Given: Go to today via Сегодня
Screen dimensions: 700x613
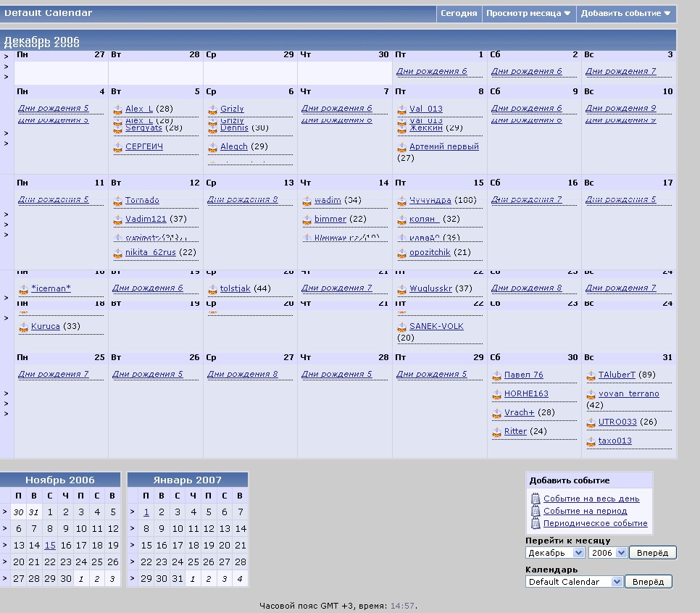Looking at the screenshot, I should [459, 13].
